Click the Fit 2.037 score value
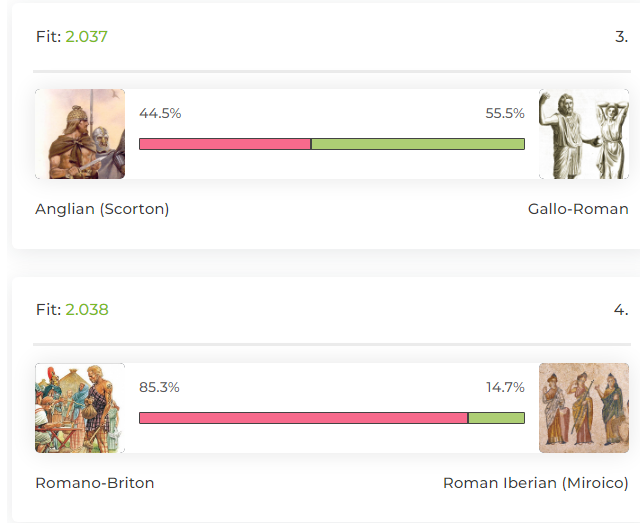Screen dimensions: 640x523 (x=87, y=37)
